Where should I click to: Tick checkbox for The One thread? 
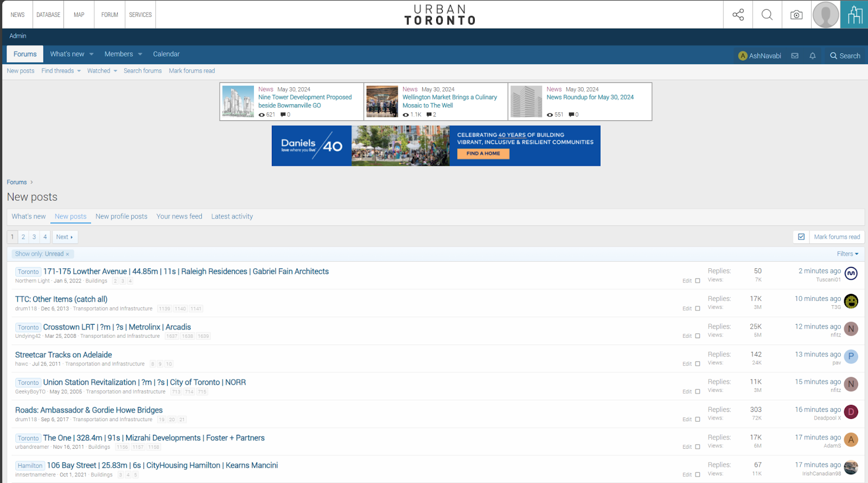click(x=698, y=447)
